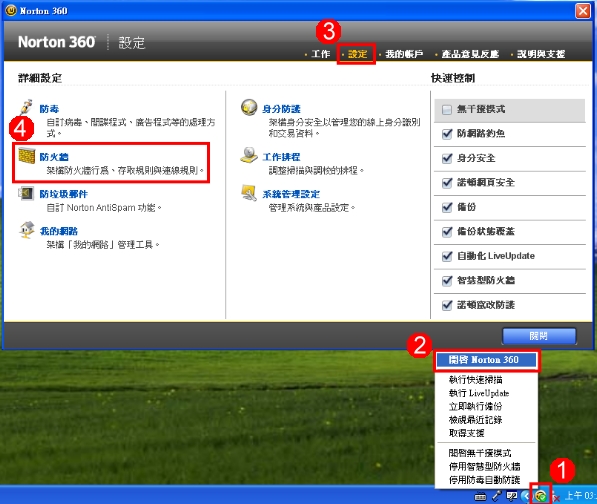The width and height of the screenshot is (597, 504).
Task: Click the house icon for 我的網路
Action: 27,230
